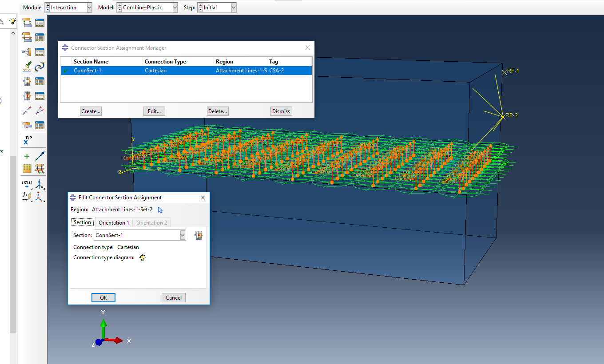Click the Edit... button in the manager

coord(155,111)
